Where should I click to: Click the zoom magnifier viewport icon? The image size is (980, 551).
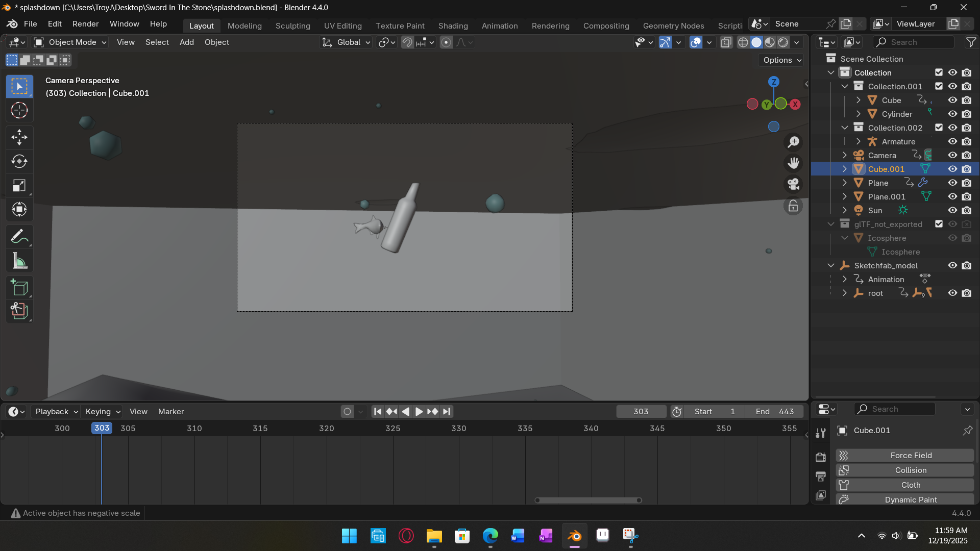click(793, 142)
